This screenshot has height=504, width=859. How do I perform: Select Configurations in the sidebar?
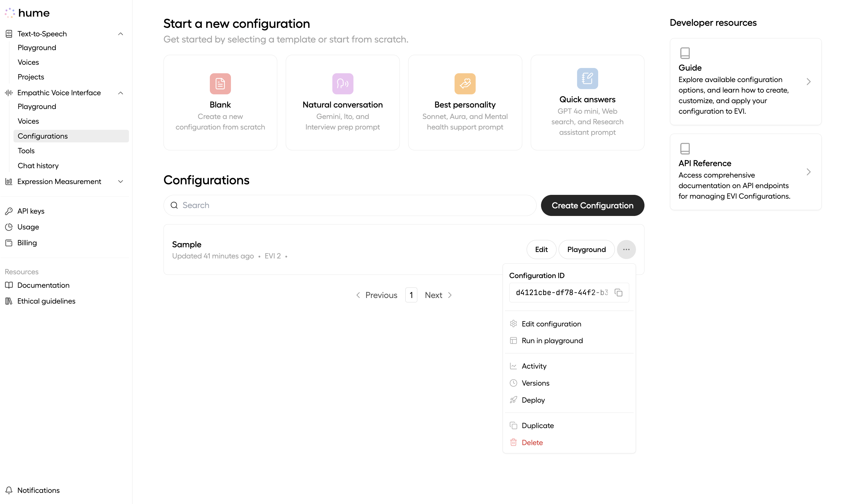(x=71, y=136)
